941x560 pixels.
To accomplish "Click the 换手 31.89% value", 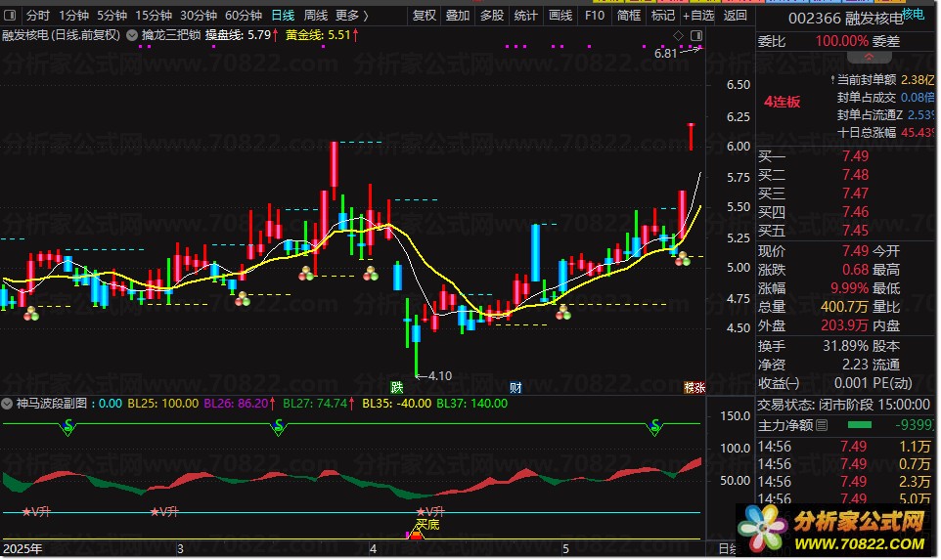I will point(845,347).
